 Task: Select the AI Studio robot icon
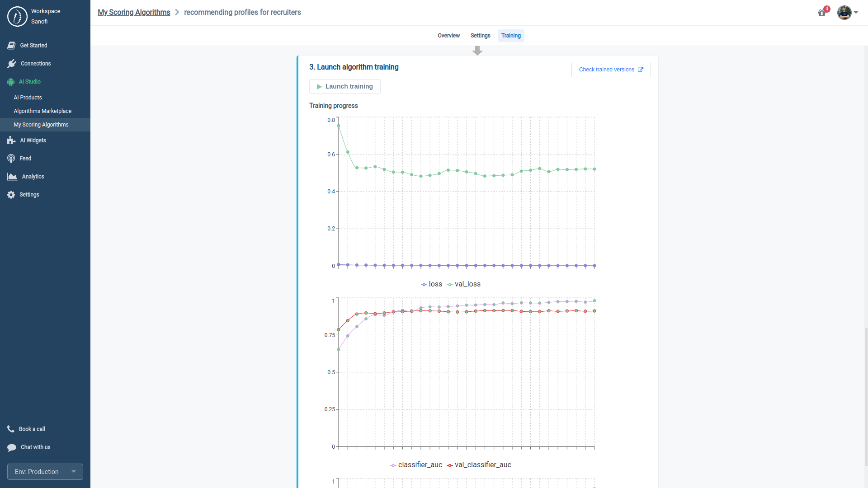10,82
